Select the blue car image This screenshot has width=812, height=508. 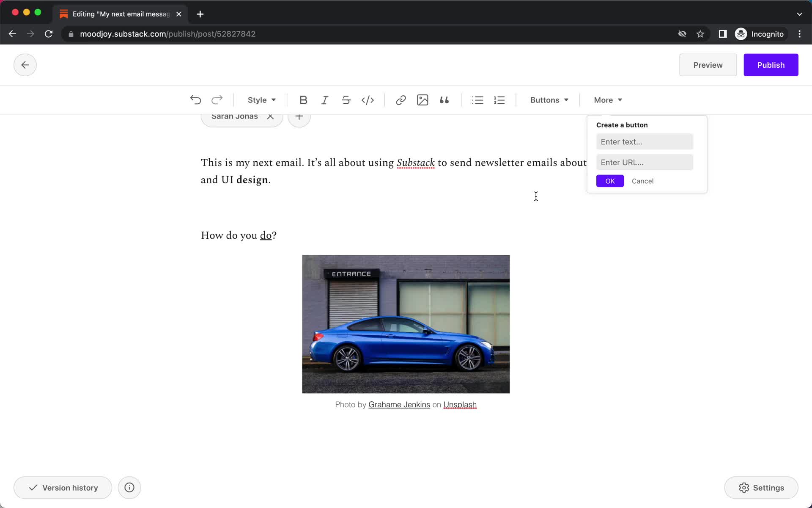point(406,324)
